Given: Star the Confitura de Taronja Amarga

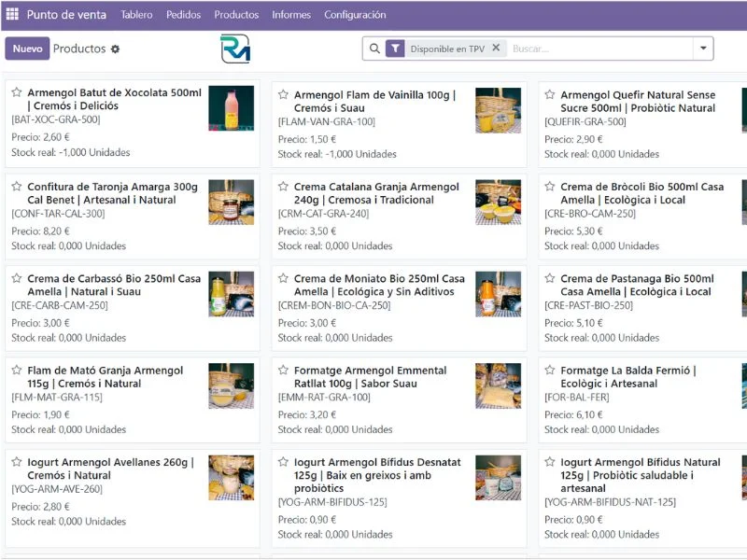Looking at the screenshot, I should (x=17, y=187).
